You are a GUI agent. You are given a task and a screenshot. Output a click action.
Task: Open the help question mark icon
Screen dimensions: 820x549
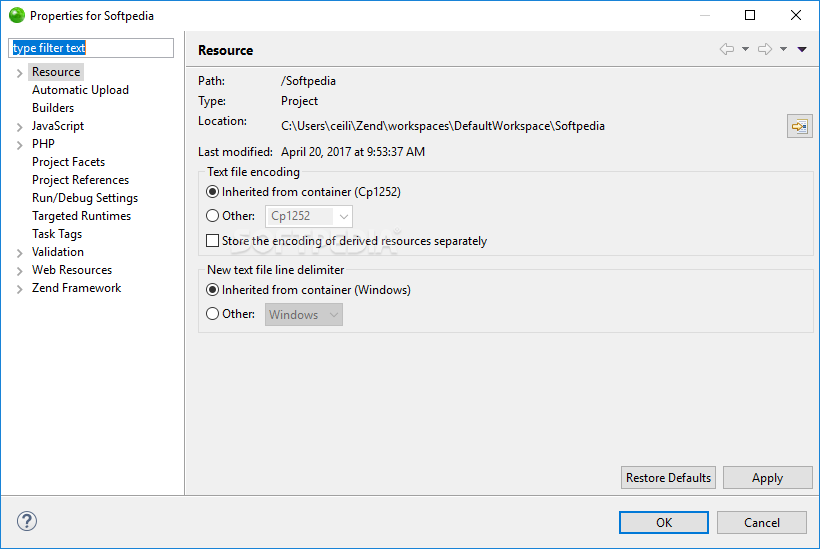pyautogui.click(x=27, y=521)
